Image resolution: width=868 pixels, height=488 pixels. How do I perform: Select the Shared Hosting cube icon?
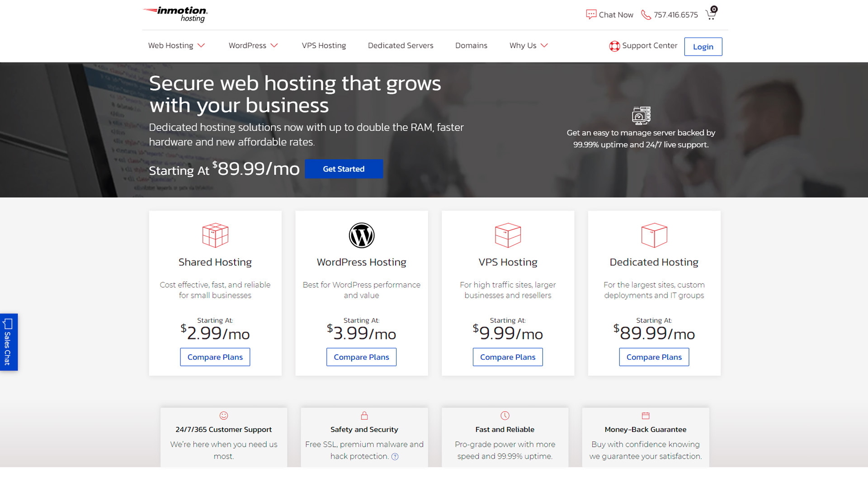pyautogui.click(x=215, y=235)
